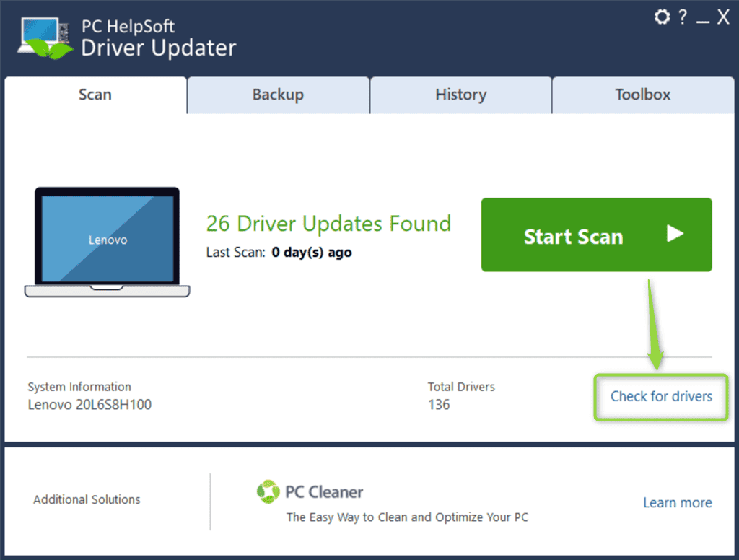
Task: Open the Backup tab
Action: coord(278,95)
